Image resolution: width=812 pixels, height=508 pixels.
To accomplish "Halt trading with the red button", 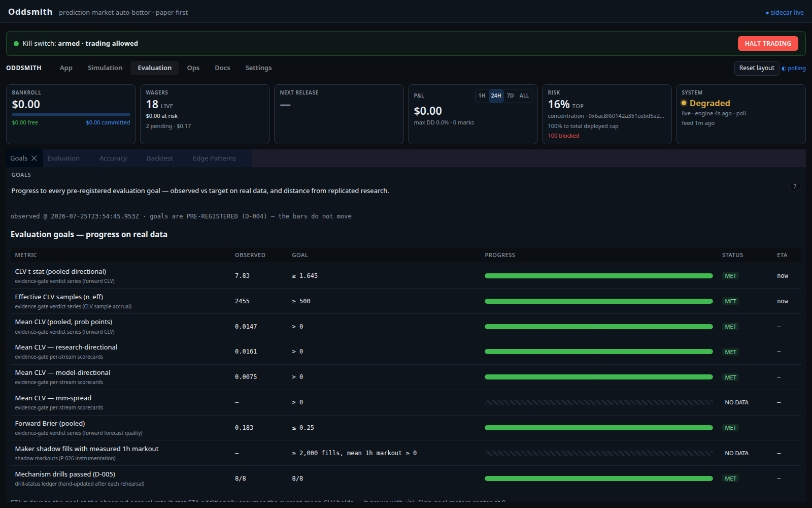I will click(768, 44).
